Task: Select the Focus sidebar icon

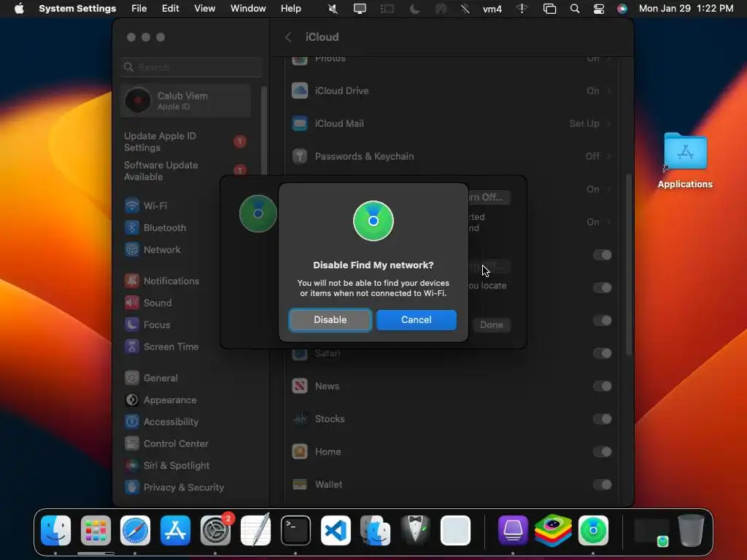Action: pos(132,324)
